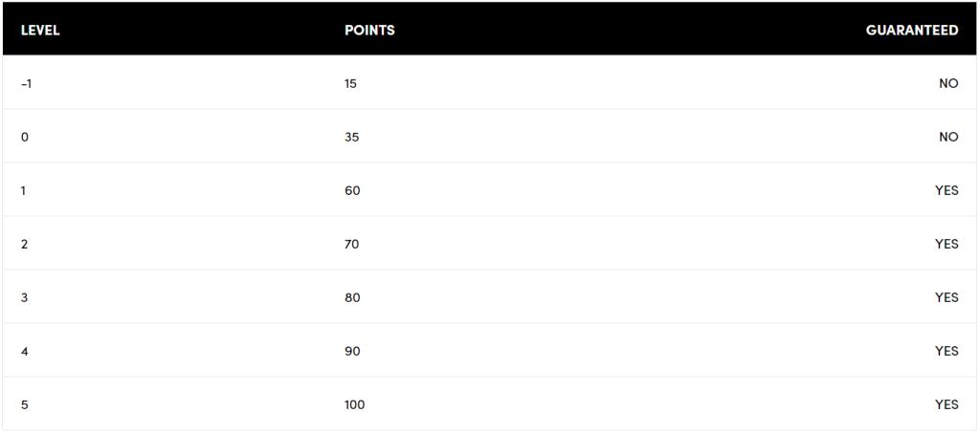Click the 15 points cell
The image size is (980, 434).
(x=350, y=84)
